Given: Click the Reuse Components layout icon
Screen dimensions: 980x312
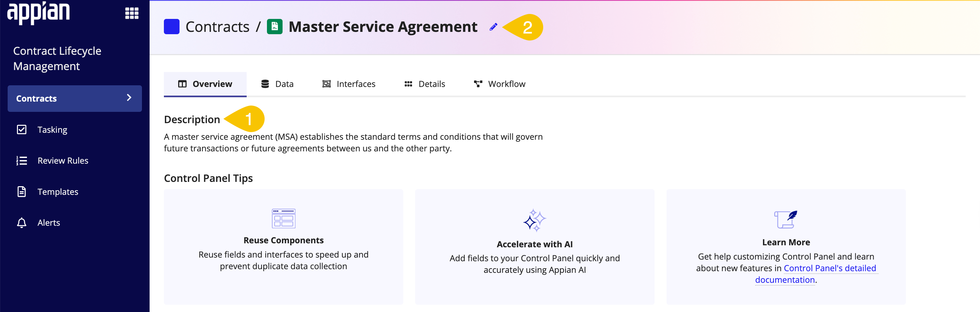Looking at the screenshot, I should coord(284,218).
